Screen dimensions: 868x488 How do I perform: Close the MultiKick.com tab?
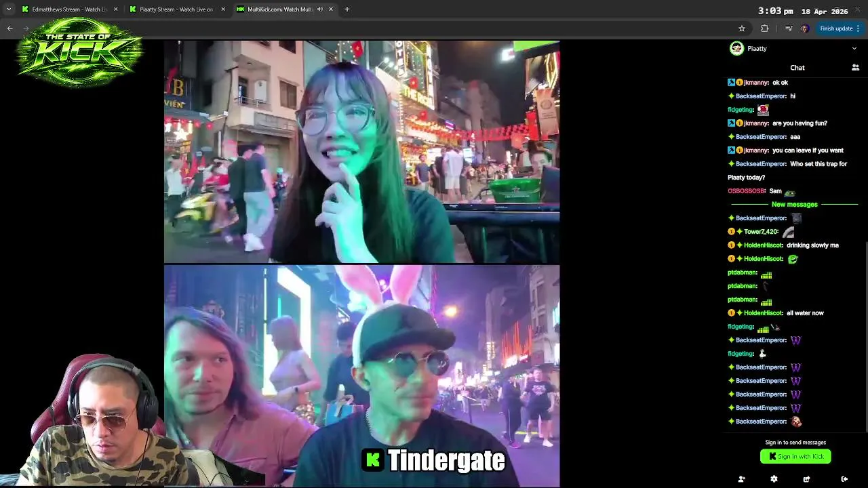(331, 9)
